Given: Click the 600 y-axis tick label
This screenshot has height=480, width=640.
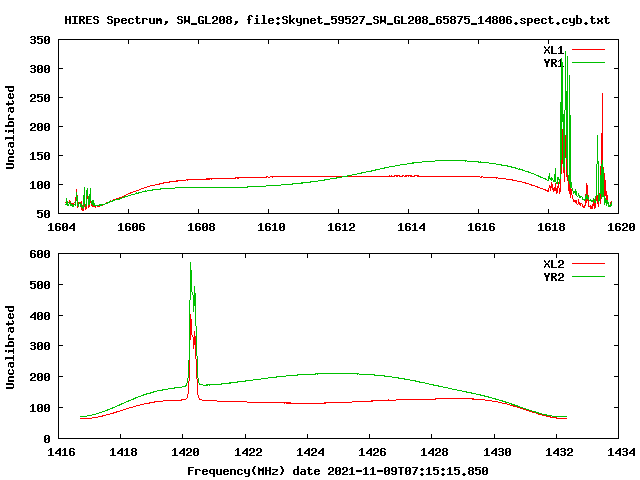Looking at the screenshot, I should [40, 254].
